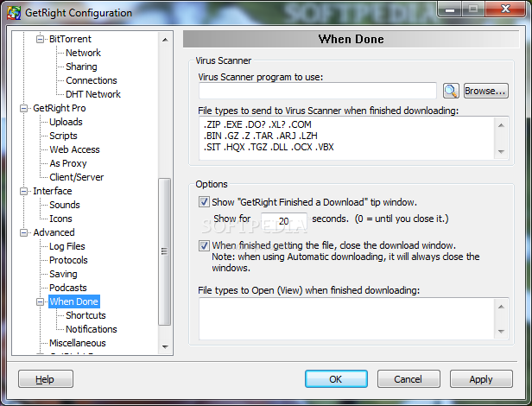Open DHT Network settings
Image resolution: width=532 pixels, height=406 pixels.
tap(93, 94)
